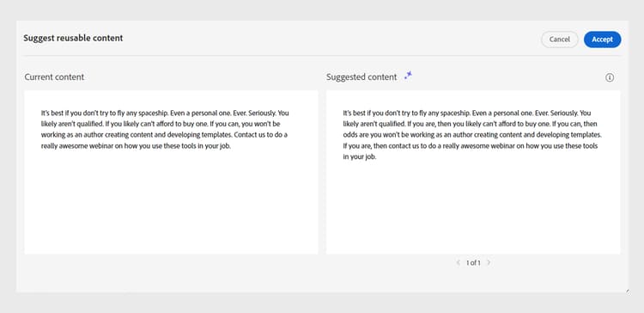Cancel the suggestion dialog
The height and width of the screenshot is (313, 644).
[x=559, y=40]
